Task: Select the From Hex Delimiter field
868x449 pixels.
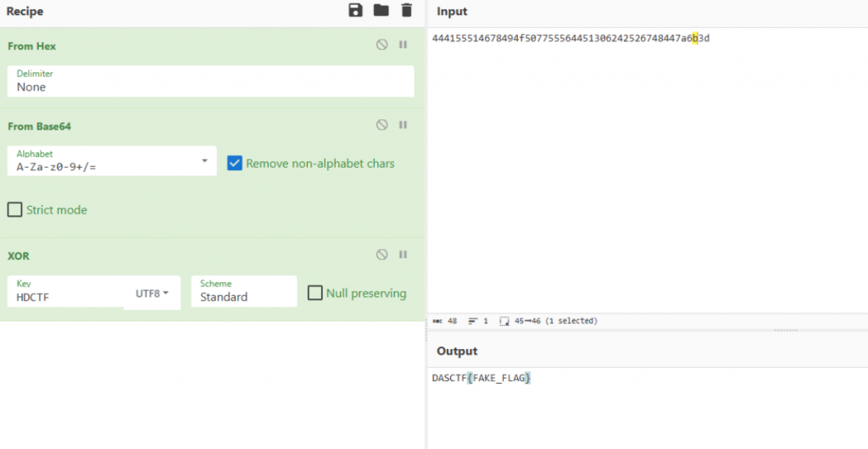Action: [210, 81]
